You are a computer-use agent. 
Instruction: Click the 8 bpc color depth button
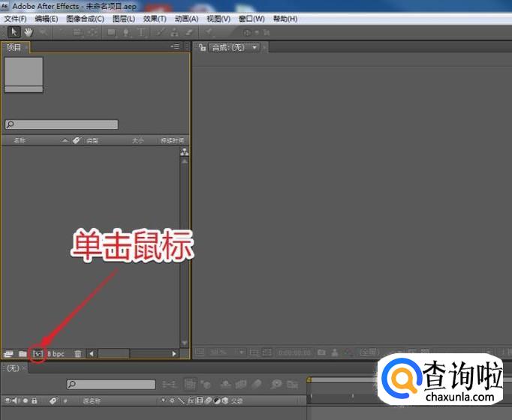pos(56,353)
